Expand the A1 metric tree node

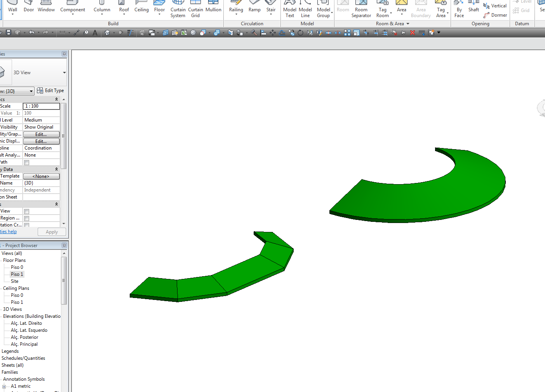tap(4, 386)
